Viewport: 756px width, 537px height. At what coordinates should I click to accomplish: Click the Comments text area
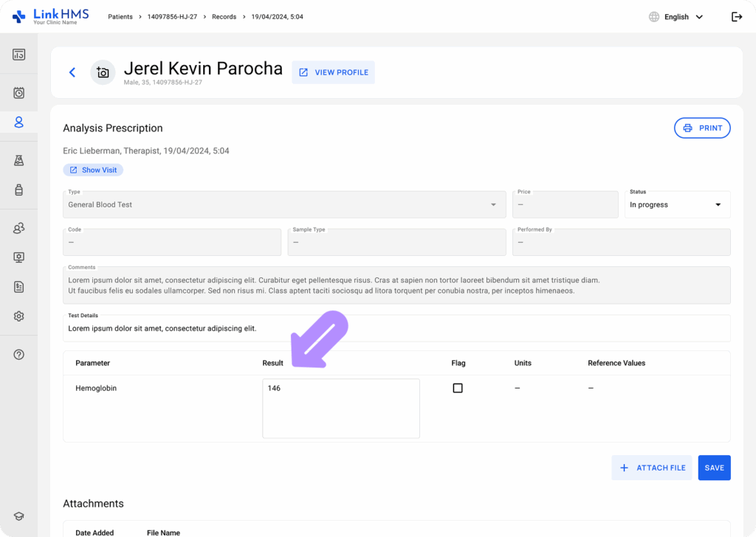pyautogui.click(x=396, y=285)
